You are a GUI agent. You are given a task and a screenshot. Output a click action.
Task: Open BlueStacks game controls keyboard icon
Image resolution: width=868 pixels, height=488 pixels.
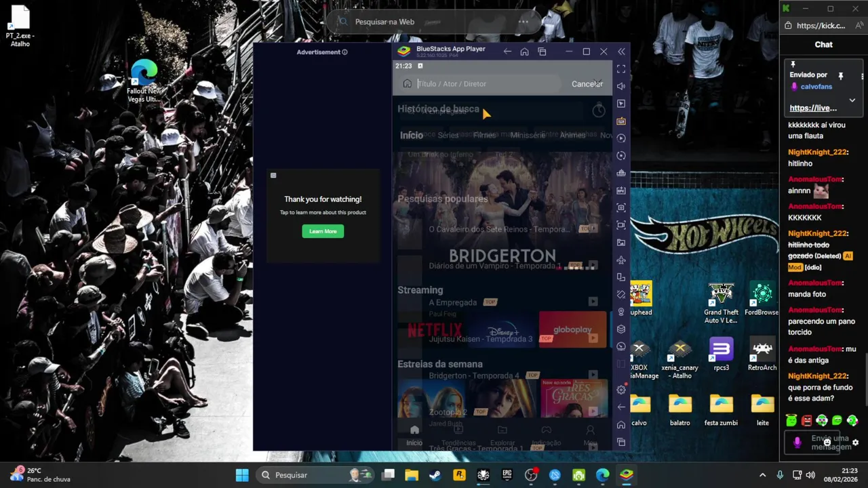tap(621, 121)
